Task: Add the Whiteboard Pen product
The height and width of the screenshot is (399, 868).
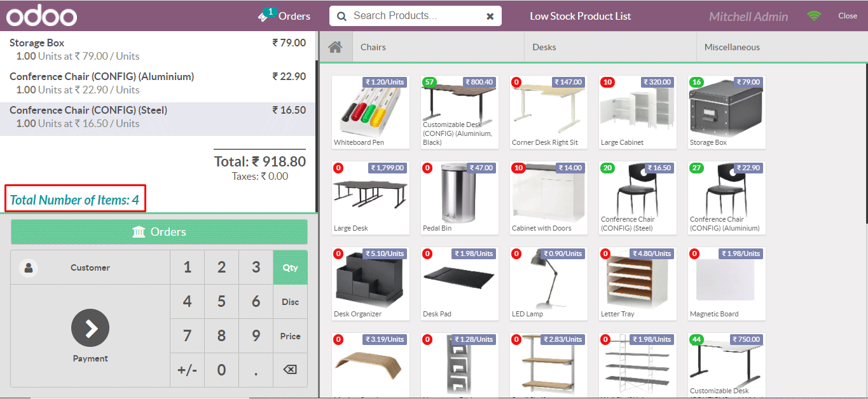Action: (371, 112)
